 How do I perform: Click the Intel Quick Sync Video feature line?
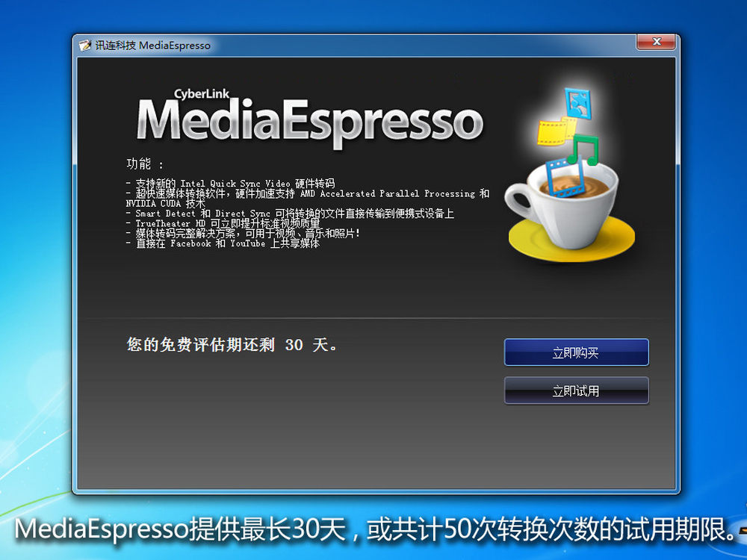click(x=231, y=184)
